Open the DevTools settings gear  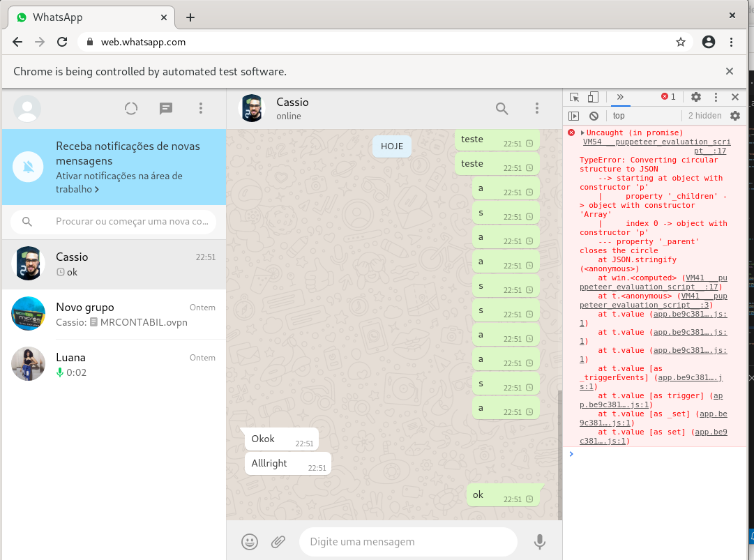pyautogui.click(x=695, y=98)
